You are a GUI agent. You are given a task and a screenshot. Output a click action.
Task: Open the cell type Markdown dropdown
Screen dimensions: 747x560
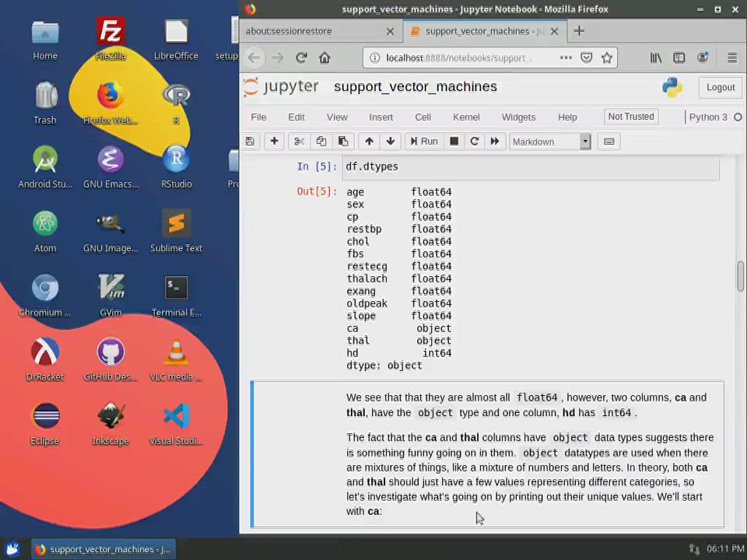pyautogui.click(x=550, y=142)
